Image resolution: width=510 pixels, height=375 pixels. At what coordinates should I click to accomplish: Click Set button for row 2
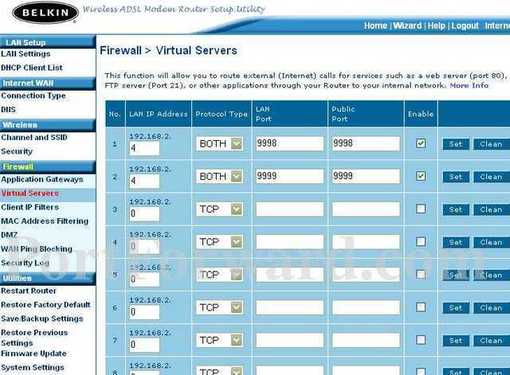coord(456,177)
